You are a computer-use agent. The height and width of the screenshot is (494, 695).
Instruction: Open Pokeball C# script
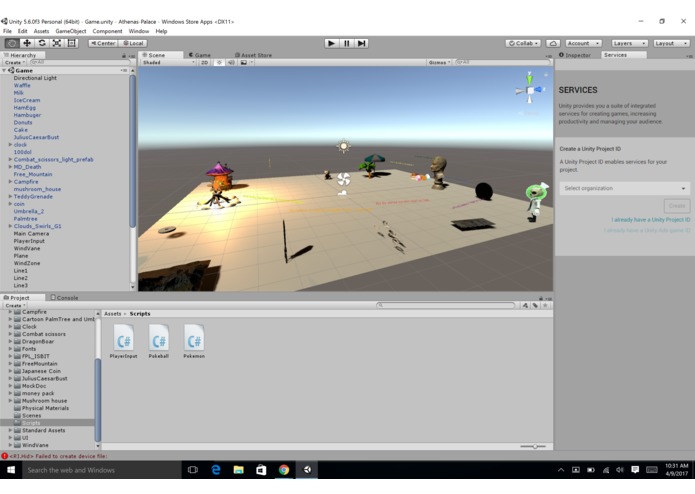click(159, 341)
